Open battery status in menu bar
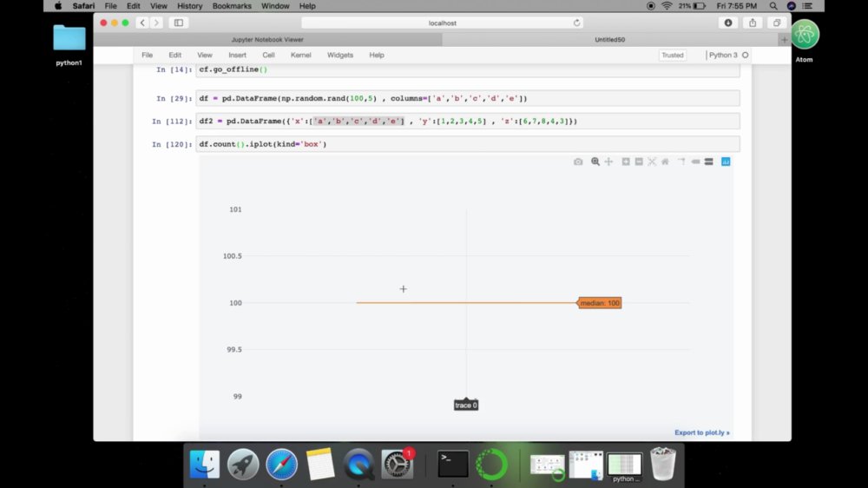This screenshot has height=488, width=868. click(x=693, y=6)
